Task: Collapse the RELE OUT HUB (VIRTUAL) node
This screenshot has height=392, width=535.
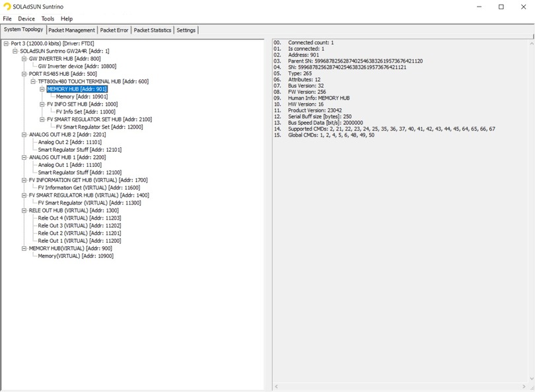Action: (x=24, y=211)
